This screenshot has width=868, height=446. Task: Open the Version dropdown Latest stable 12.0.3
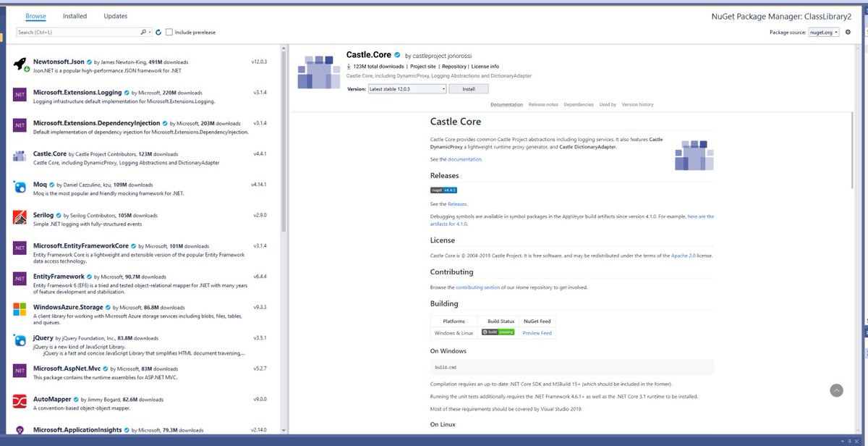pos(407,89)
